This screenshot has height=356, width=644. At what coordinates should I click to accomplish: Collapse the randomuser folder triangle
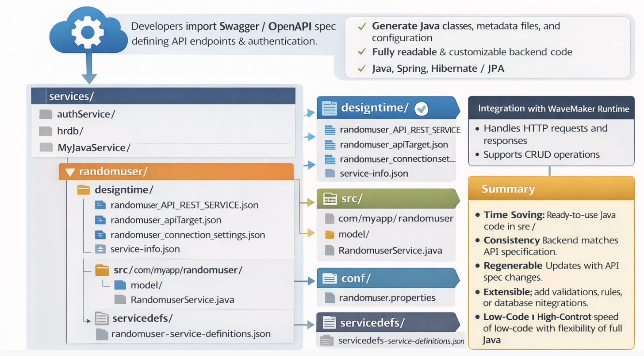[x=69, y=172]
